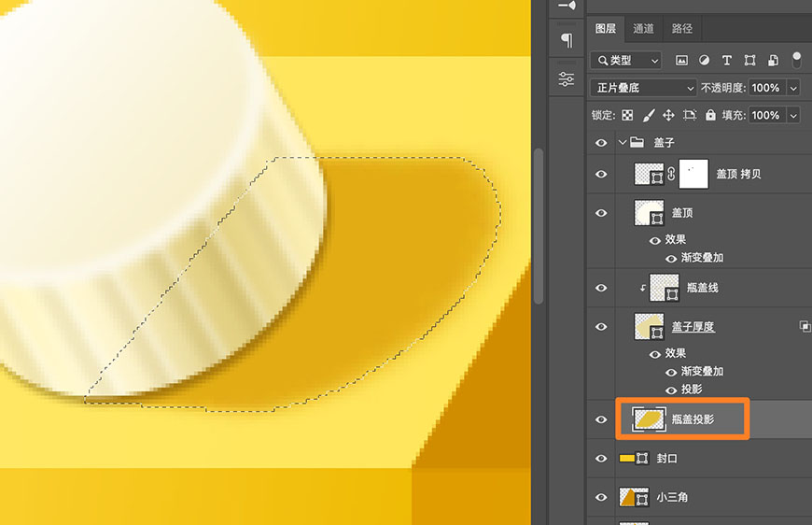The image size is (812, 525).
Task: Hide the 盖顶 拷贝 layer
Action: [x=601, y=174]
